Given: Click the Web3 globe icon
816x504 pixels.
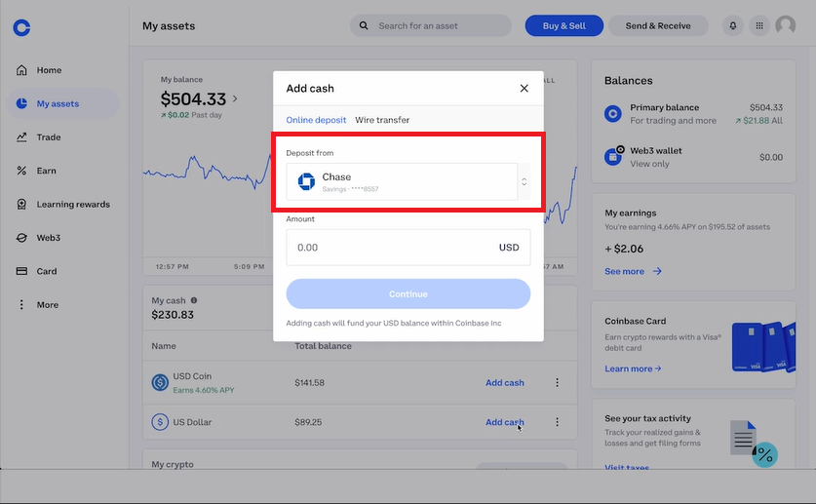Looking at the screenshot, I should (21, 238).
